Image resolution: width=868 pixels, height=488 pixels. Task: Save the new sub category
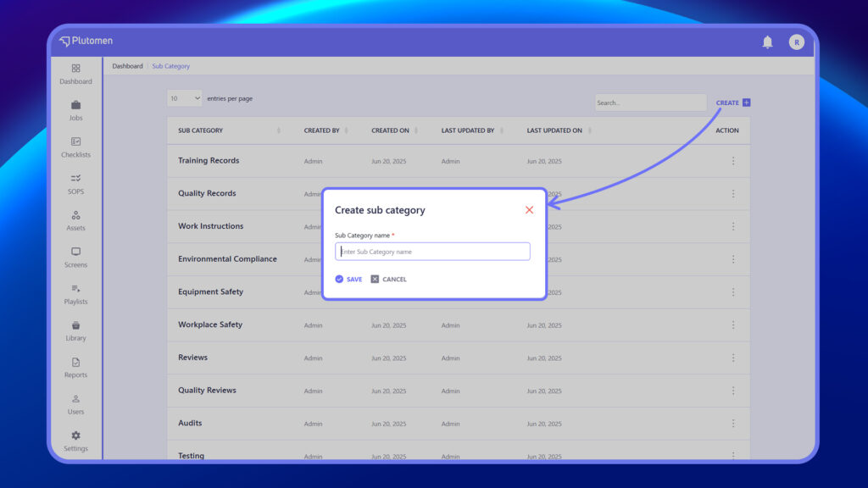click(x=348, y=279)
